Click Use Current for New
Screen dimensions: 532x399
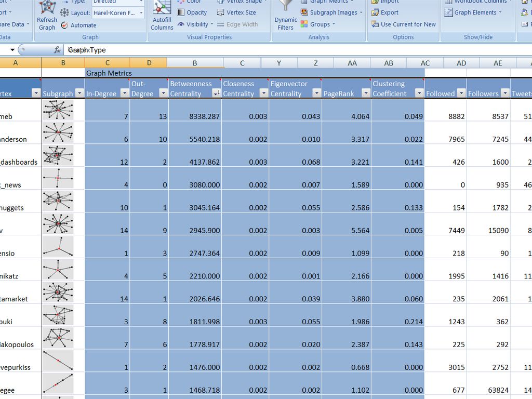tap(408, 24)
